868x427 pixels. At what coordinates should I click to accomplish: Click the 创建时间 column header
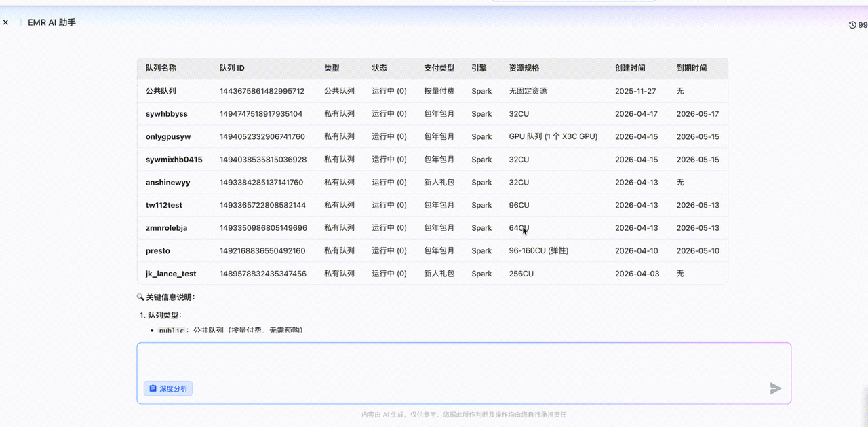point(630,68)
